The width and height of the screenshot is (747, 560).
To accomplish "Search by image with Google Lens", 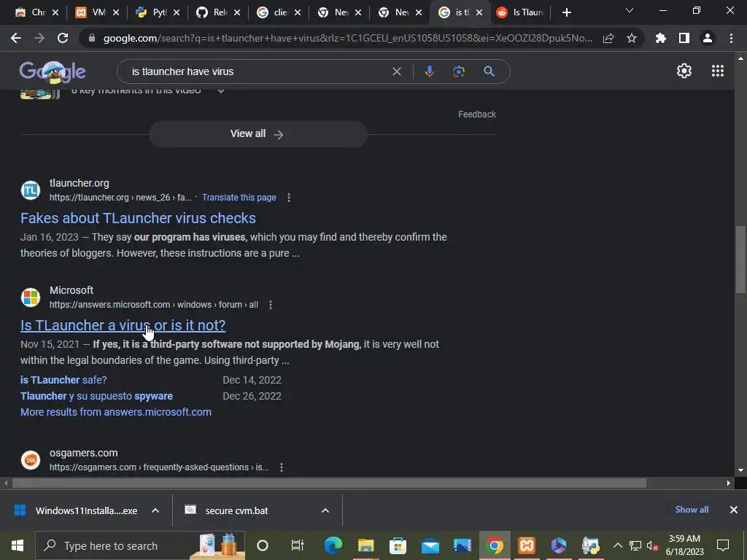I will click(x=459, y=71).
